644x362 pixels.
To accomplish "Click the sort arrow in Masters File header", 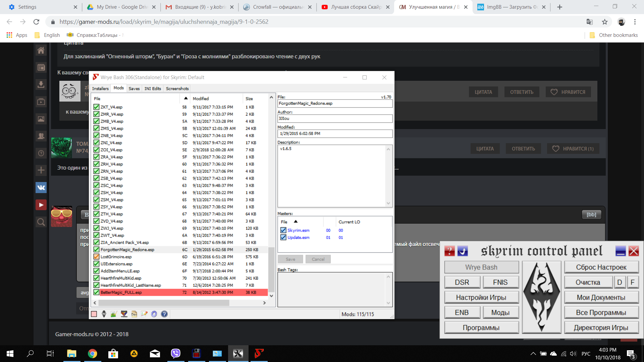I will (x=296, y=222).
